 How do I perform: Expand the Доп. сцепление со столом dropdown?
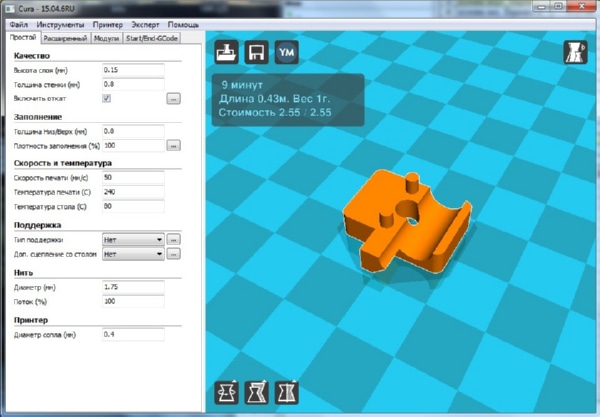tap(133, 254)
